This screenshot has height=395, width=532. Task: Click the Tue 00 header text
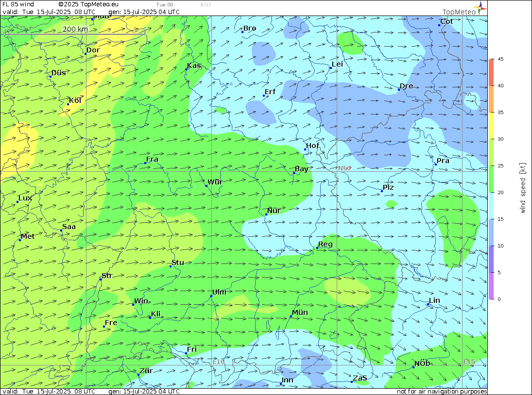pos(165,5)
